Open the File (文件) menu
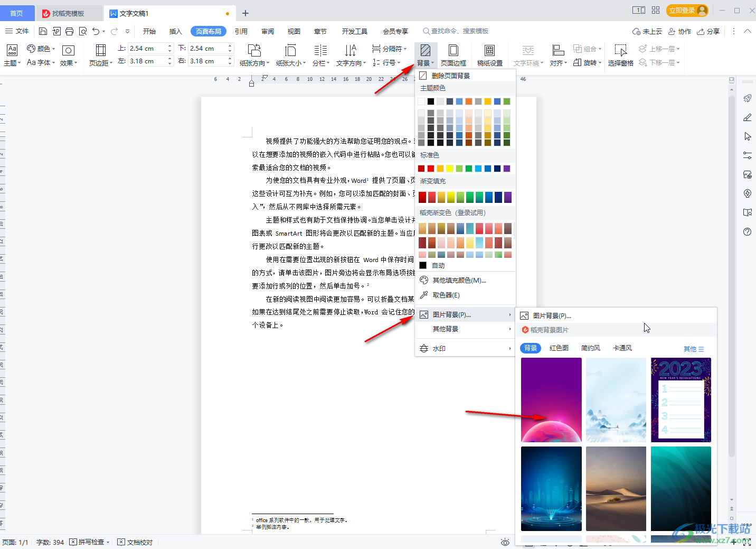The image size is (756, 549). coord(17,31)
